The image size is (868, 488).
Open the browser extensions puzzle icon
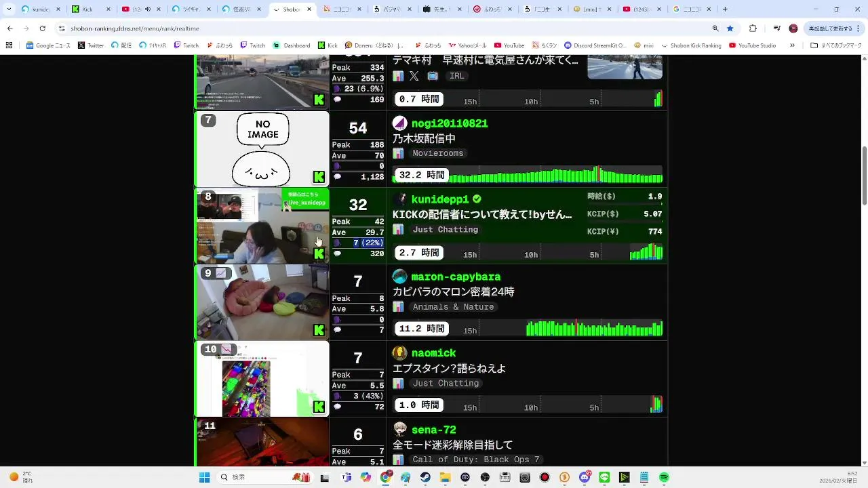click(x=753, y=28)
